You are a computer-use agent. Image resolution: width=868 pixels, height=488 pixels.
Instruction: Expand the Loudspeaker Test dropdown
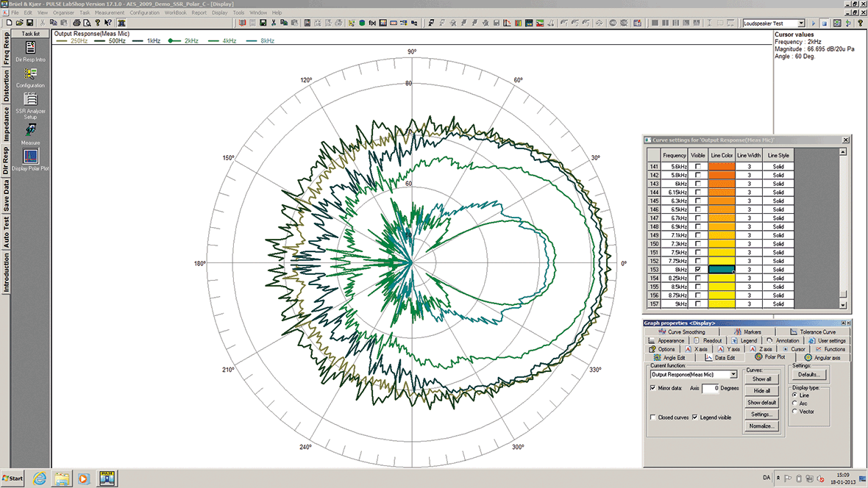(x=801, y=24)
